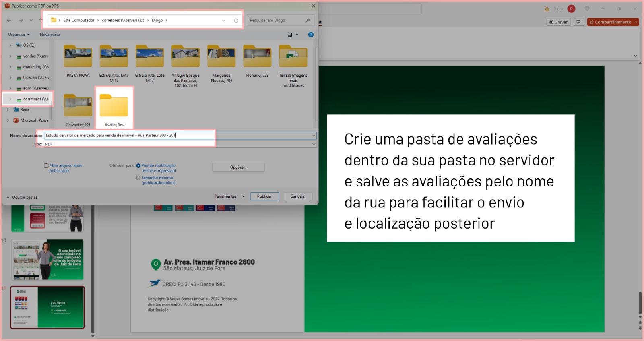Image resolution: width=644 pixels, height=341 pixels.
Task: Click the Publicar button
Action: coord(264,196)
